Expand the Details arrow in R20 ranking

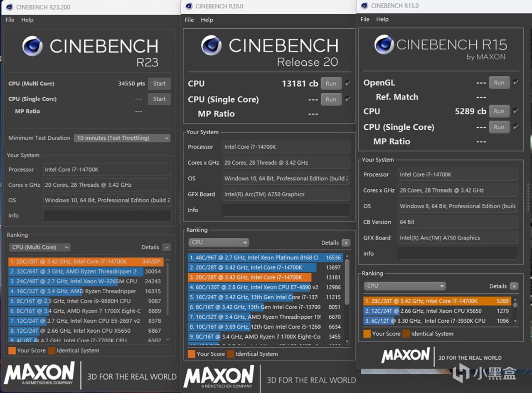(x=346, y=242)
